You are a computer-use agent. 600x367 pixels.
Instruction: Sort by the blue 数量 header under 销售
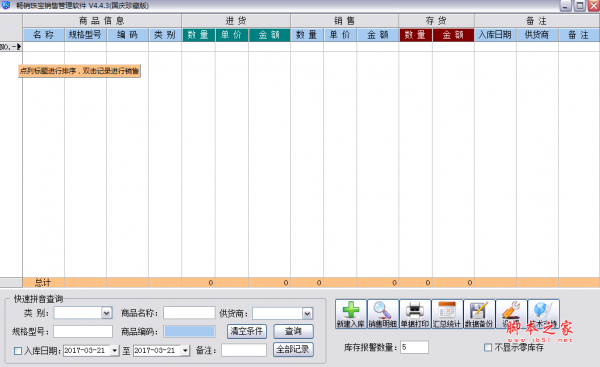[x=307, y=35]
